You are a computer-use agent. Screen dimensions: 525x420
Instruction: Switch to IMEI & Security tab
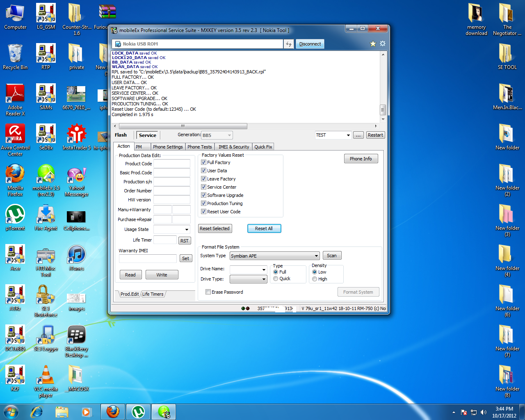tap(234, 147)
